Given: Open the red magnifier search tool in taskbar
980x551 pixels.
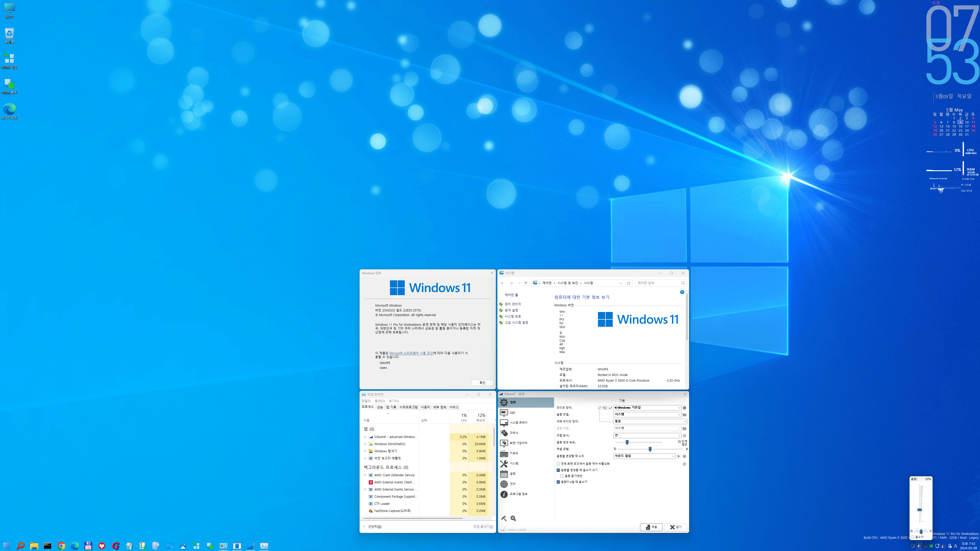Looking at the screenshot, I should tap(20, 546).
